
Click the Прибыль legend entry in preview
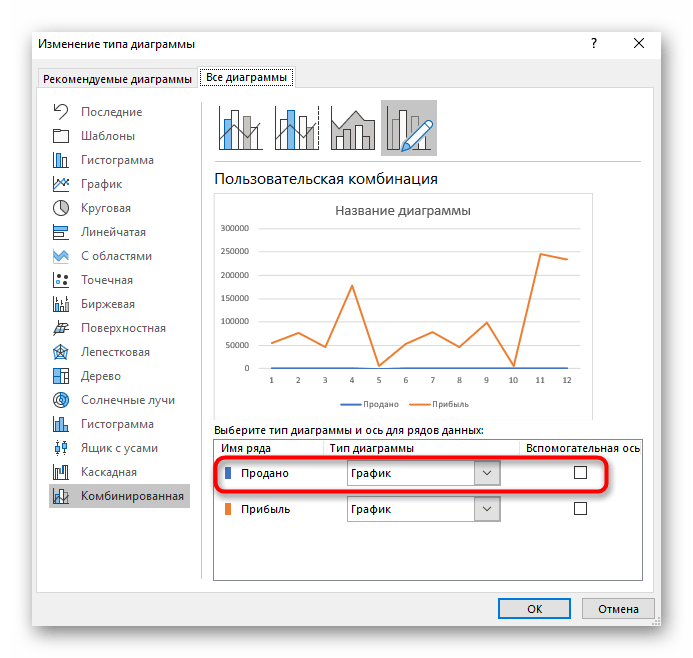pyautogui.click(x=439, y=404)
